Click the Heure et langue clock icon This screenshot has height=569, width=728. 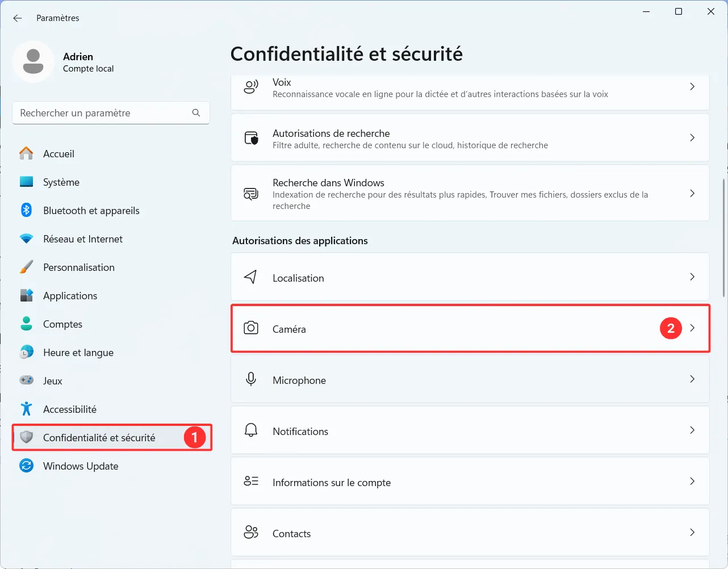pos(26,352)
